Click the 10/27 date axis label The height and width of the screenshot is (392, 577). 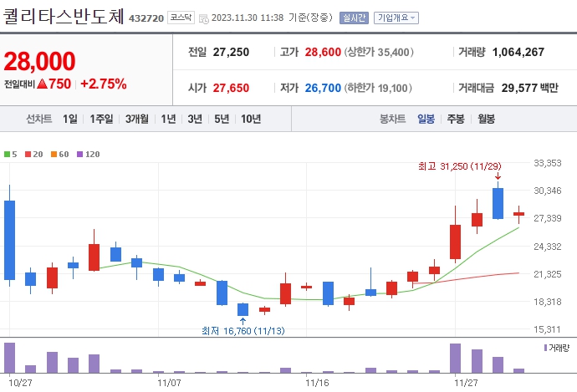[x=20, y=383]
